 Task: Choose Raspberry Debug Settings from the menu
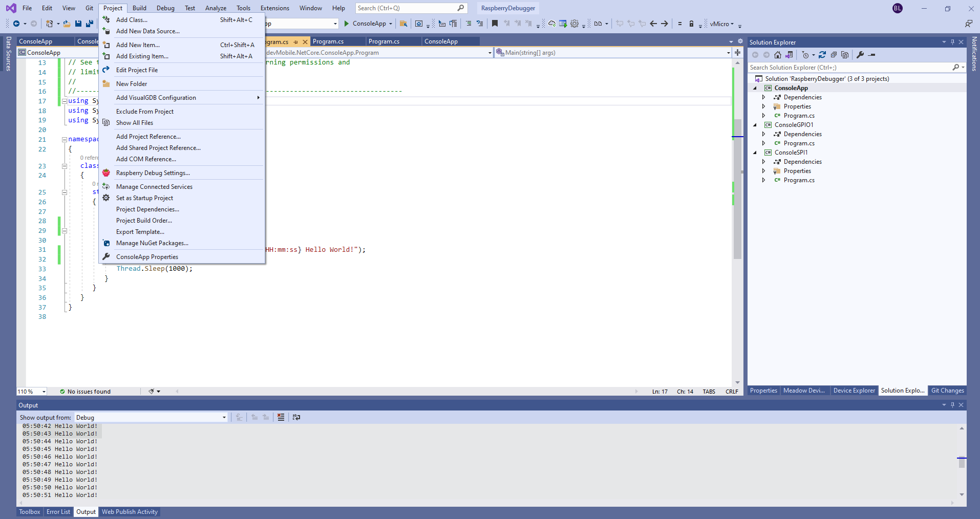(x=153, y=173)
